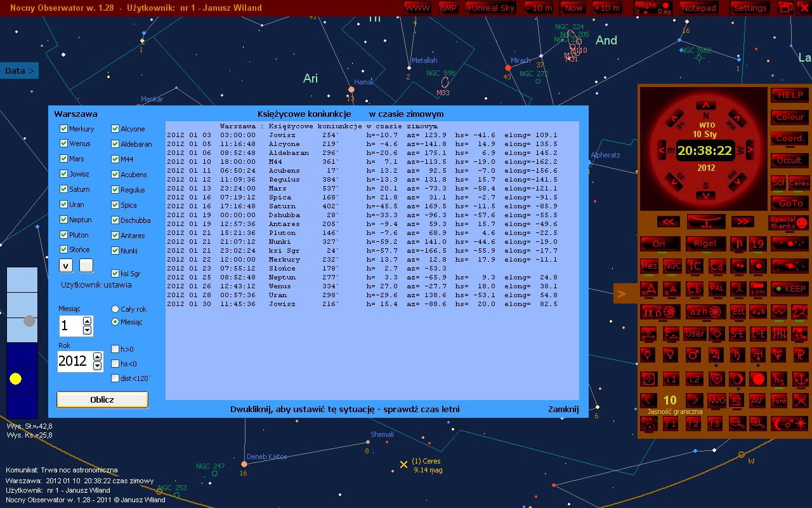Toggle the azimuthal grid azh button

[x=706, y=312]
